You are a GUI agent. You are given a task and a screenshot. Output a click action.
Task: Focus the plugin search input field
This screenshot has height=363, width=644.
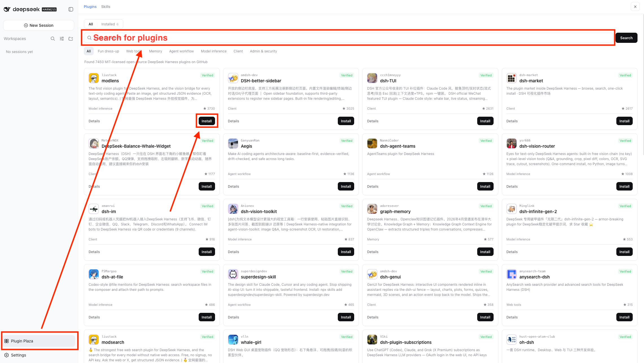(x=349, y=38)
